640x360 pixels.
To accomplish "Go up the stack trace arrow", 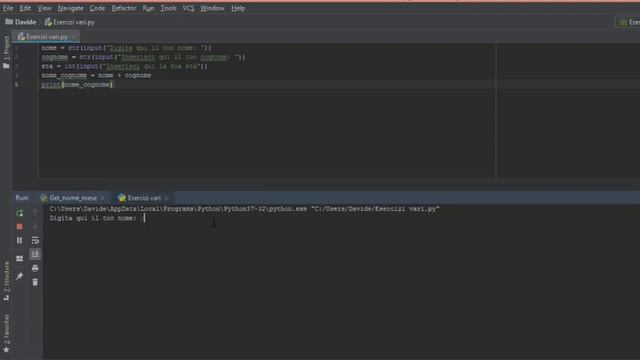I will [35, 213].
